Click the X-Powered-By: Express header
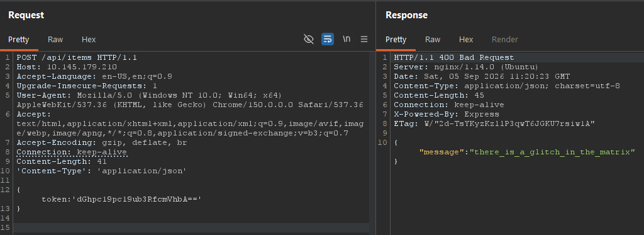The image size is (644, 235). click(x=447, y=114)
